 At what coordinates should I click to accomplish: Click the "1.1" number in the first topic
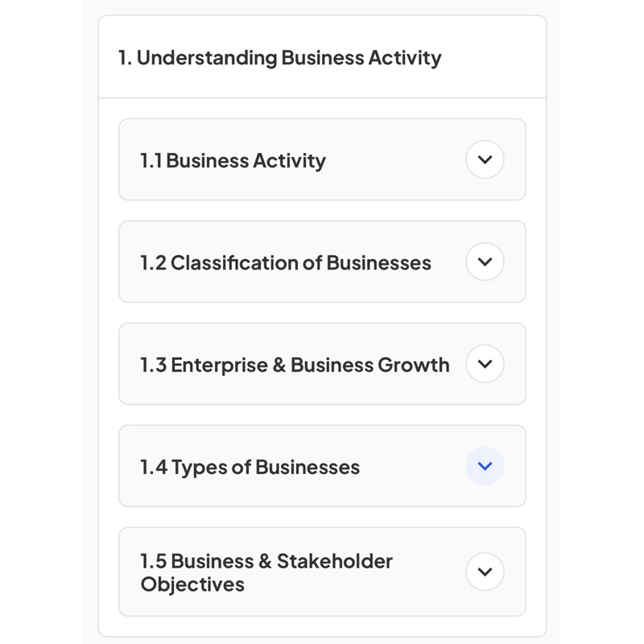pos(151,160)
